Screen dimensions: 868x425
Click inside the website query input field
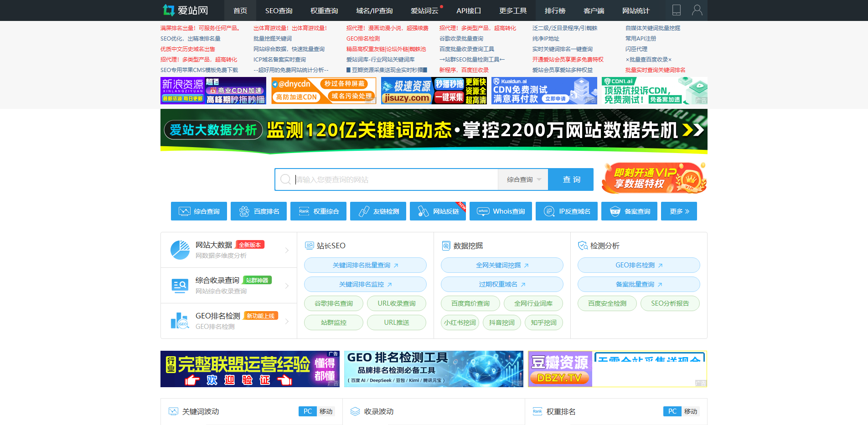click(392, 179)
